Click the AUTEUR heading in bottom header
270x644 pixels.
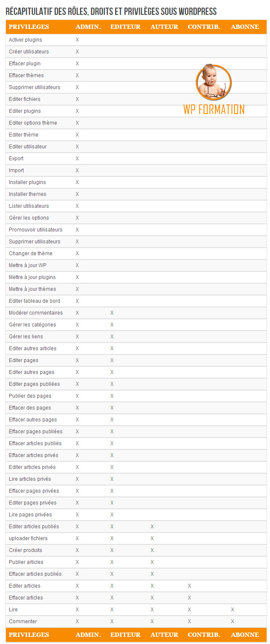(x=164, y=635)
